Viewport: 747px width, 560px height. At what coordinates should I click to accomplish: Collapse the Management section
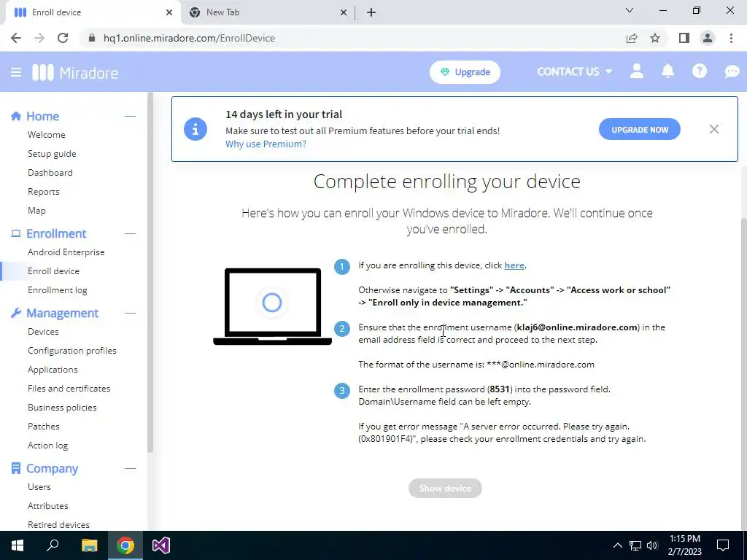tap(130, 314)
